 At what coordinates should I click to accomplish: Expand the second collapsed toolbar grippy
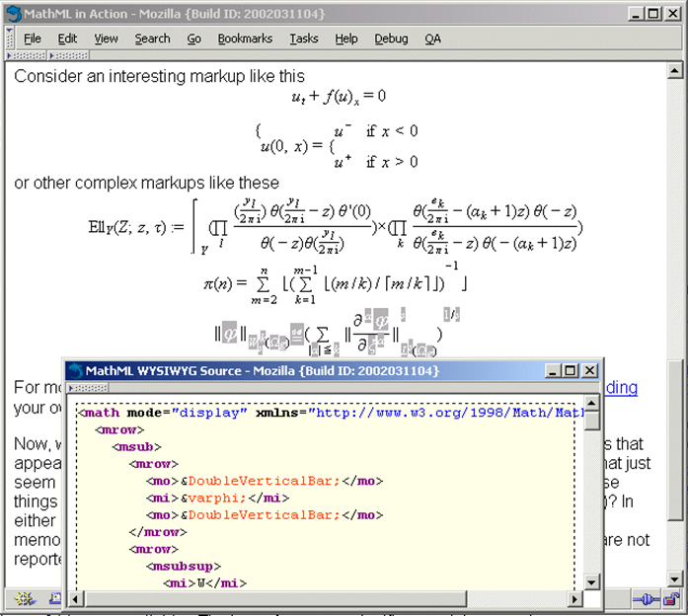(x=68, y=55)
